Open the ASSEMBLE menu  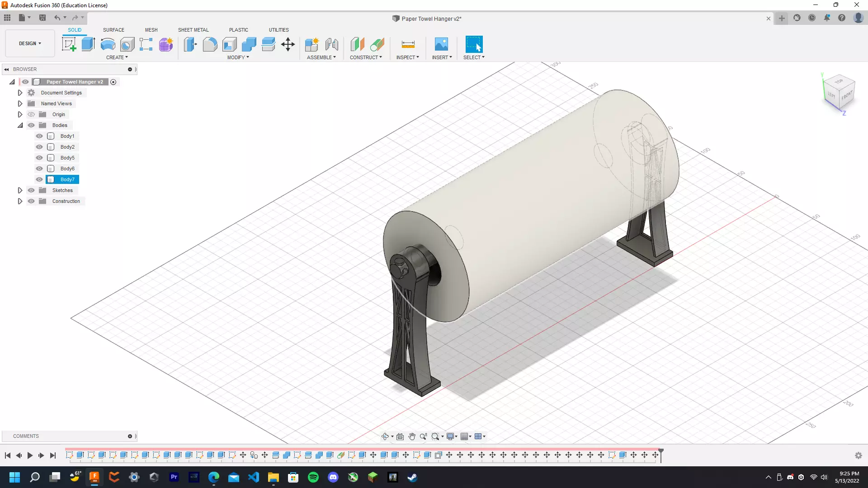tap(321, 57)
